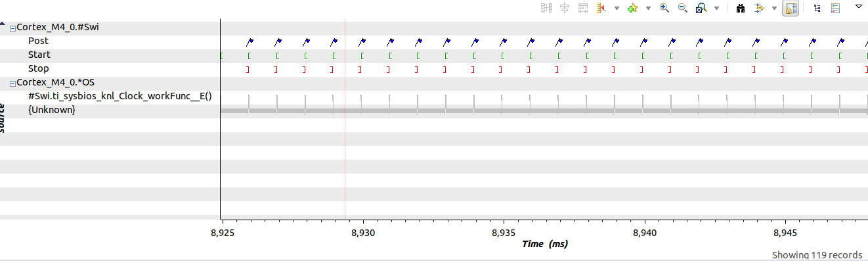Viewport: 868px width, 261px height.
Task: Click the disabled column-width toolbar icon
Action: pos(583,8)
